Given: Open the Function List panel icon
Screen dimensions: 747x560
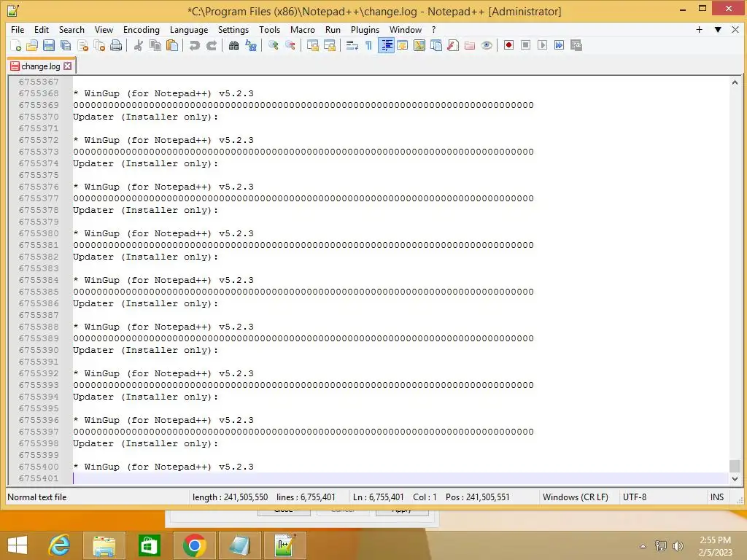Looking at the screenshot, I should pos(453,45).
